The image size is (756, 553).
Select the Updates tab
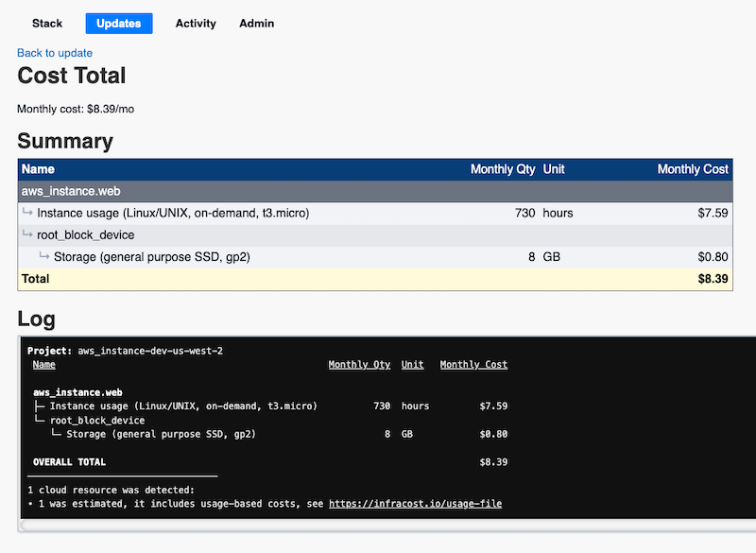point(119,24)
